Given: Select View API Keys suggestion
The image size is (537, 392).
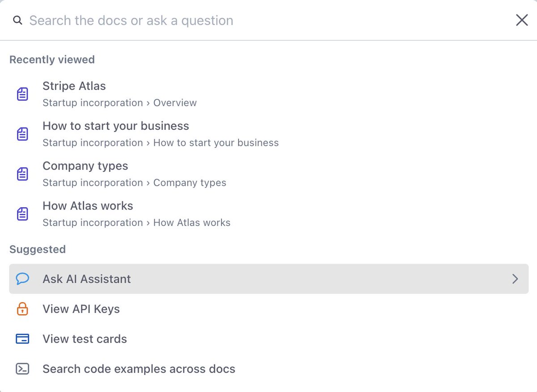Looking at the screenshot, I should pyautogui.click(x=268, y=309).
